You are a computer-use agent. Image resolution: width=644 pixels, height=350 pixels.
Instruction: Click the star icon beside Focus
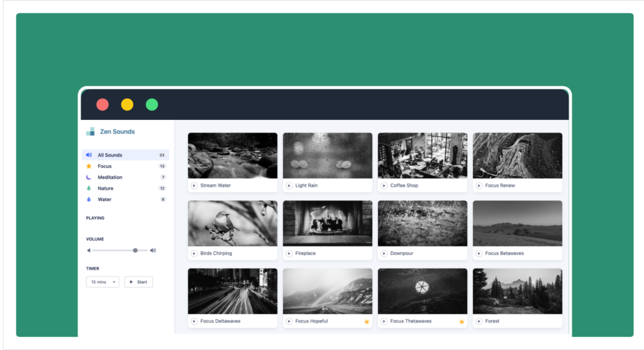89,166
